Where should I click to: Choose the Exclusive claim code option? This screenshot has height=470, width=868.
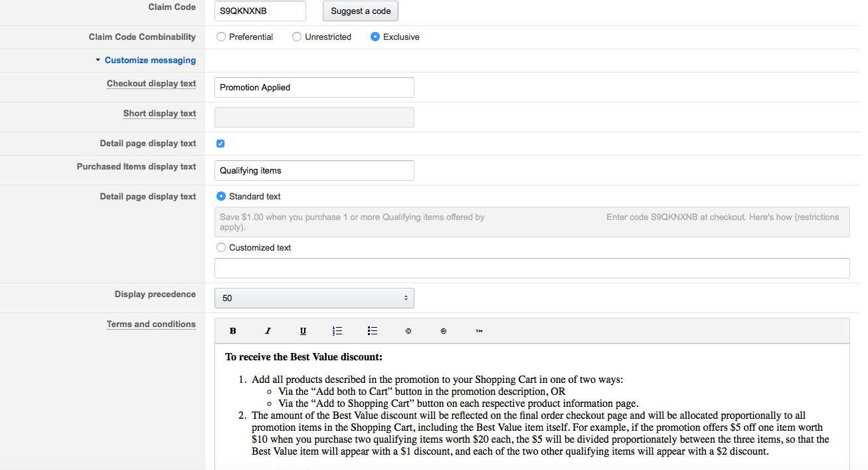[375, 37]
